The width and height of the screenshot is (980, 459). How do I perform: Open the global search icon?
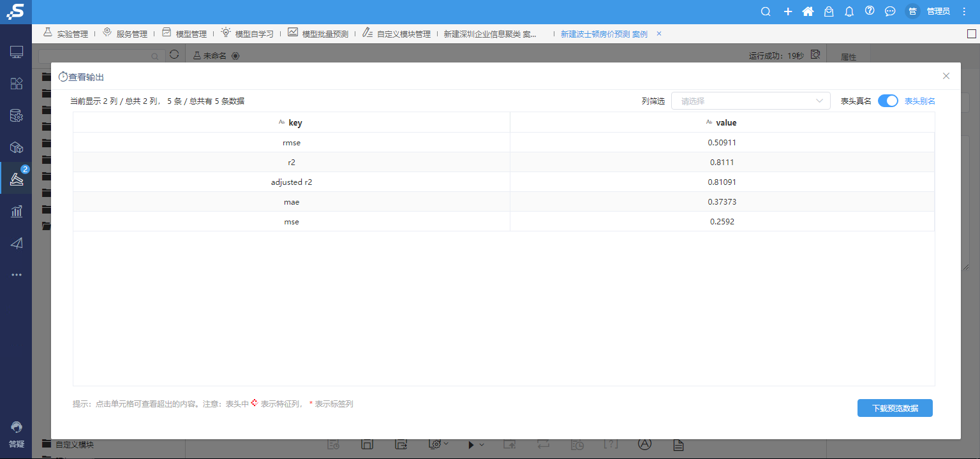(766, 11)
